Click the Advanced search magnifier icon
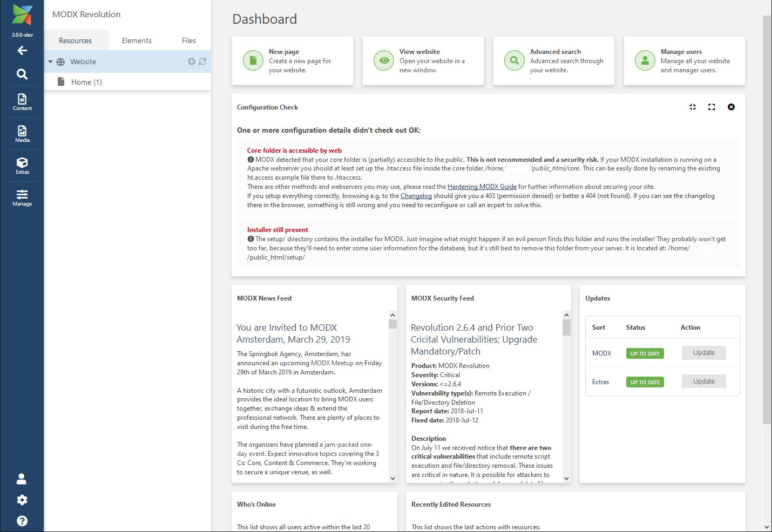Screen dimensions: 772x532 514,60
